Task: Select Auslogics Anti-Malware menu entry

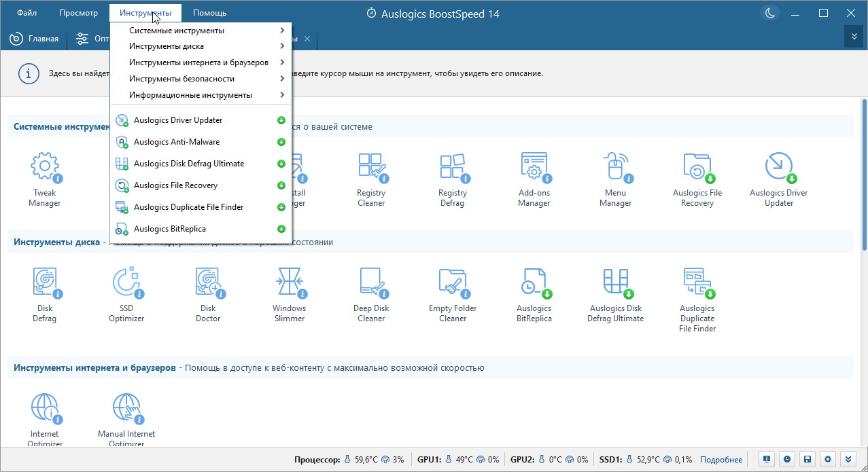Action: click(201, 142)
